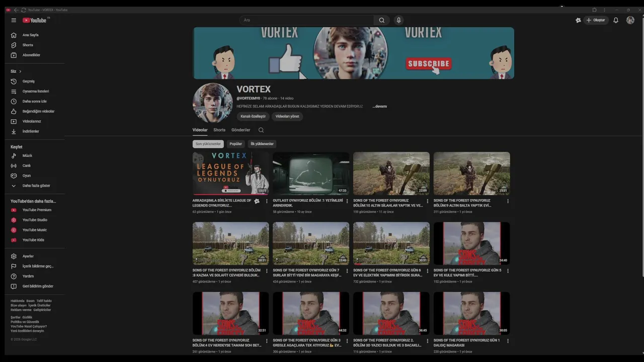Open Sons of the Forest Bölüm 10 thumbnail

tap(391, 173)
